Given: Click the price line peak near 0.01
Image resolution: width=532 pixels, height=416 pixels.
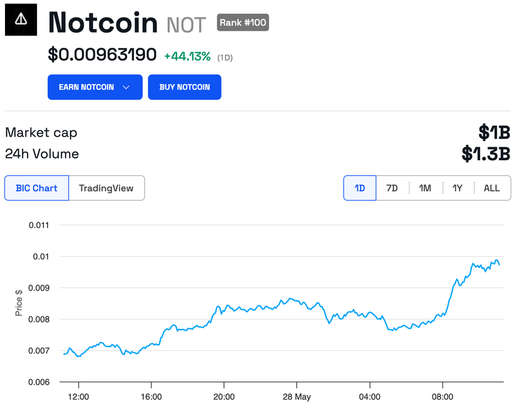Looking at the screenshot, I should pos(496,261).
